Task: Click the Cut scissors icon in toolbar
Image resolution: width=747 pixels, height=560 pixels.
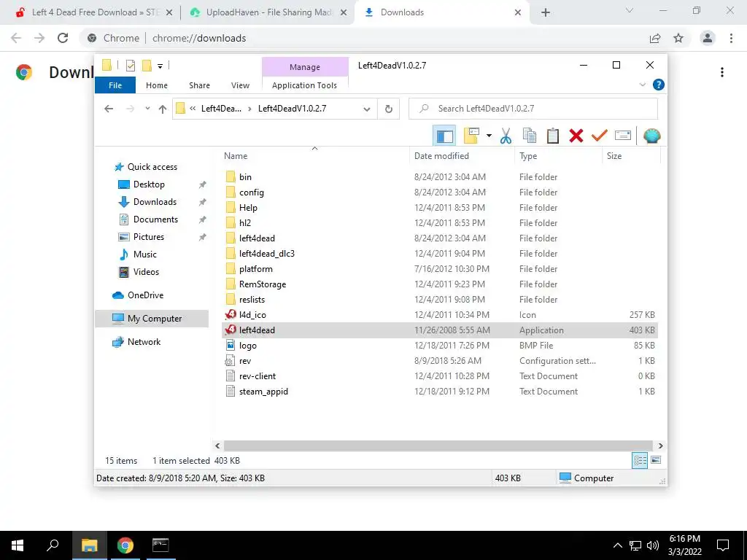Action: pos(506,136)
